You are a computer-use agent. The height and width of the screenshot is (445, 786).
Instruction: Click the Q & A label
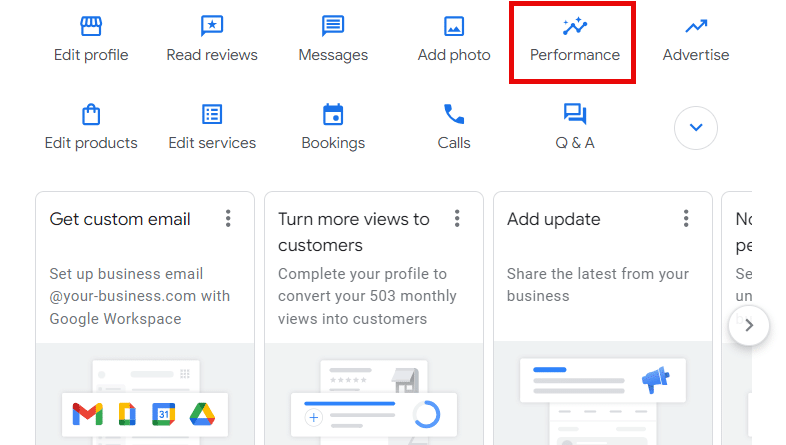(575, 143)
